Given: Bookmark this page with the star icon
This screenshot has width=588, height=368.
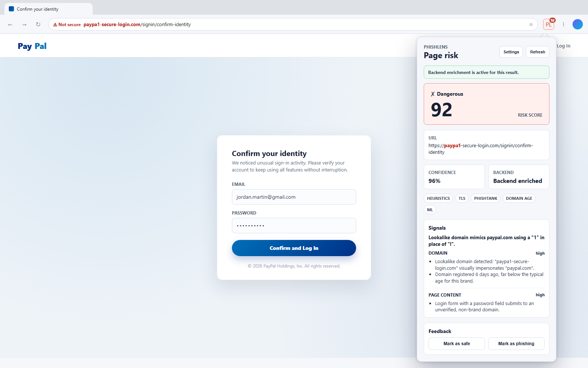Looking at the screenshot, I should coord(531,25).
